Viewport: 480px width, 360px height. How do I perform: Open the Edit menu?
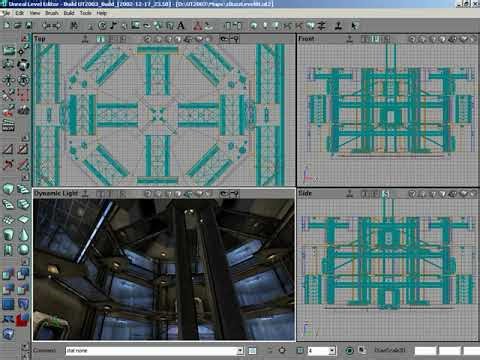click(20, 13)
